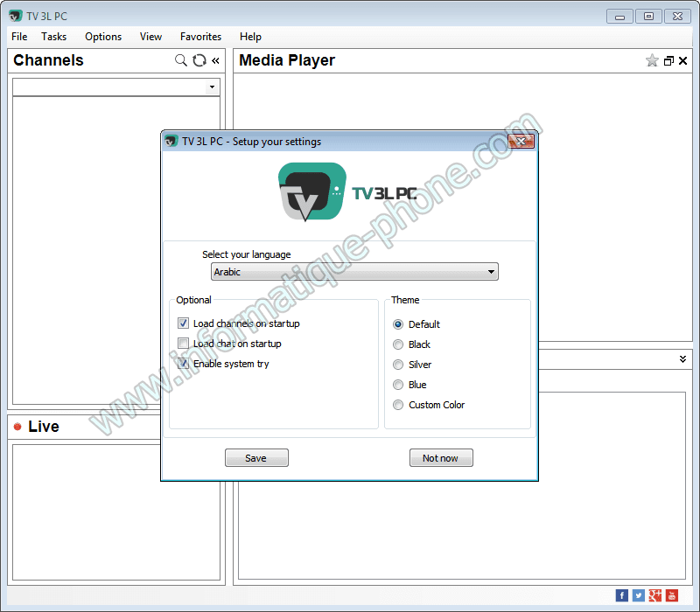Close the Media Player panel
This screenshot has height=612, width=700.
[682, 60]
